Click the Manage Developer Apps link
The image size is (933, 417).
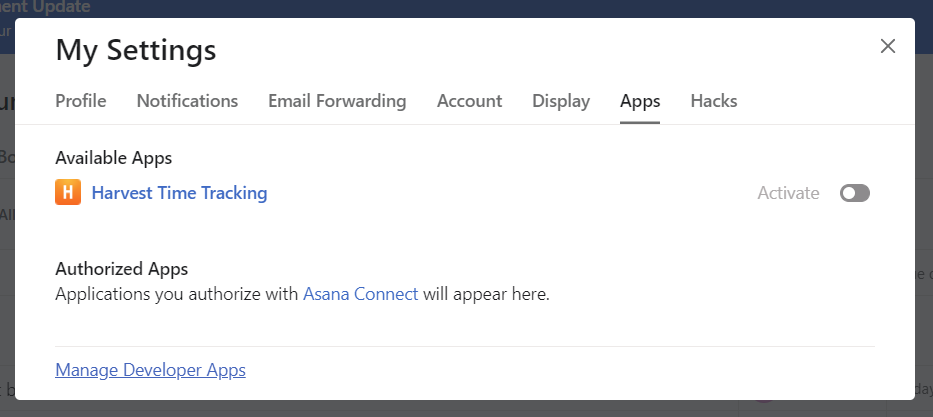tap(150, 370)
